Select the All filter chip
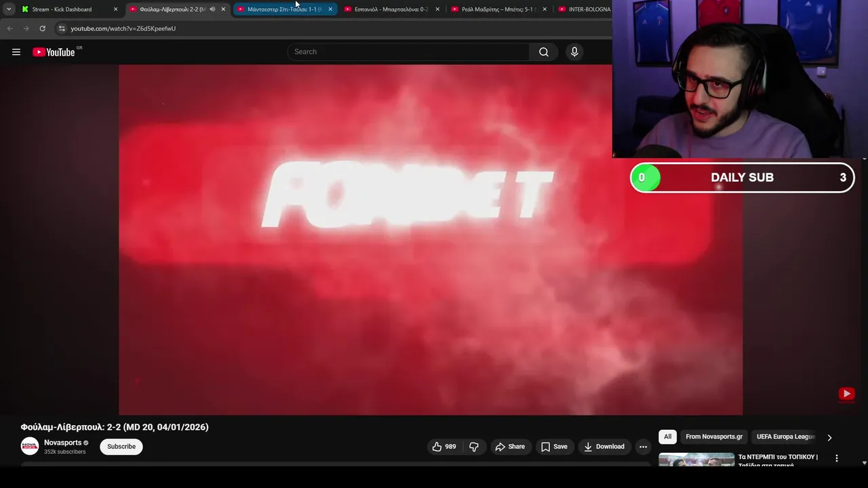 pyautogui.click(x=667, y=436)
